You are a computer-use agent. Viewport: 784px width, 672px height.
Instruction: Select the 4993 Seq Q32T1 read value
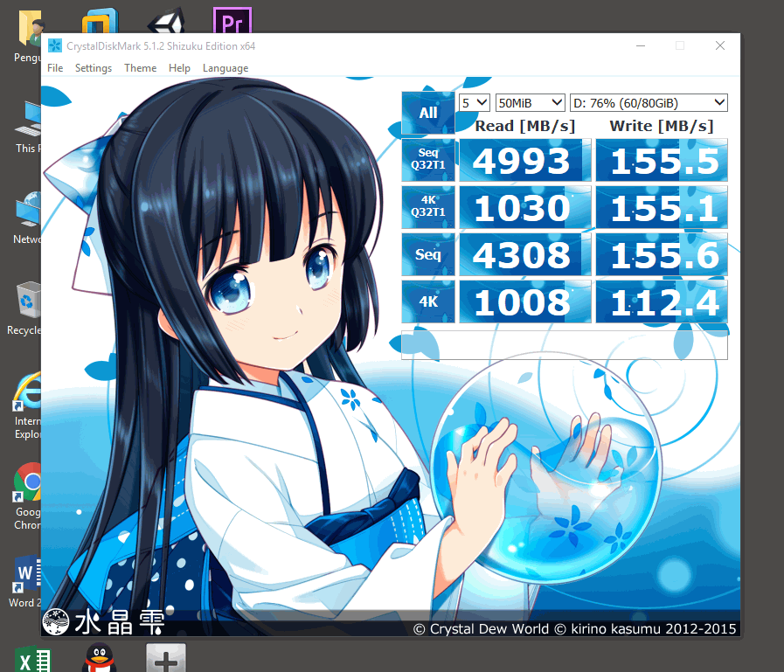pos(525,160)
